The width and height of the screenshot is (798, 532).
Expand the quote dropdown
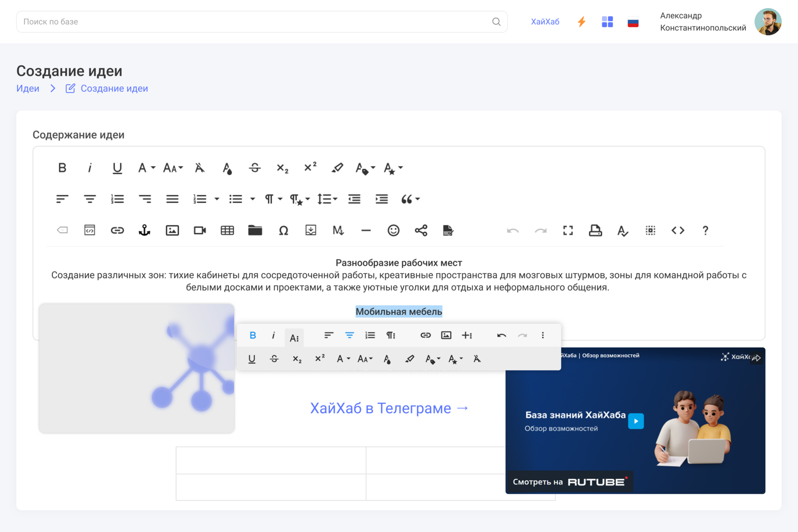tap(410, 199)
